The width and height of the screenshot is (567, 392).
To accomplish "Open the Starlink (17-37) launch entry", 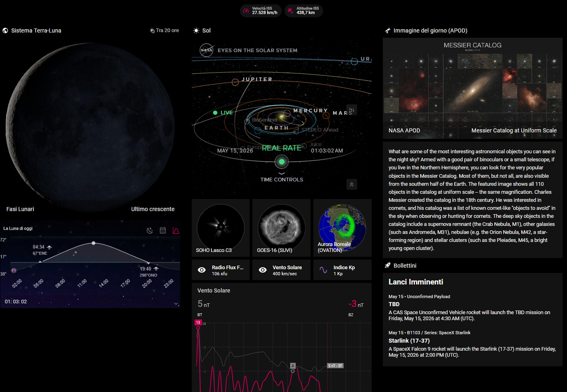I will coord(409,341).
